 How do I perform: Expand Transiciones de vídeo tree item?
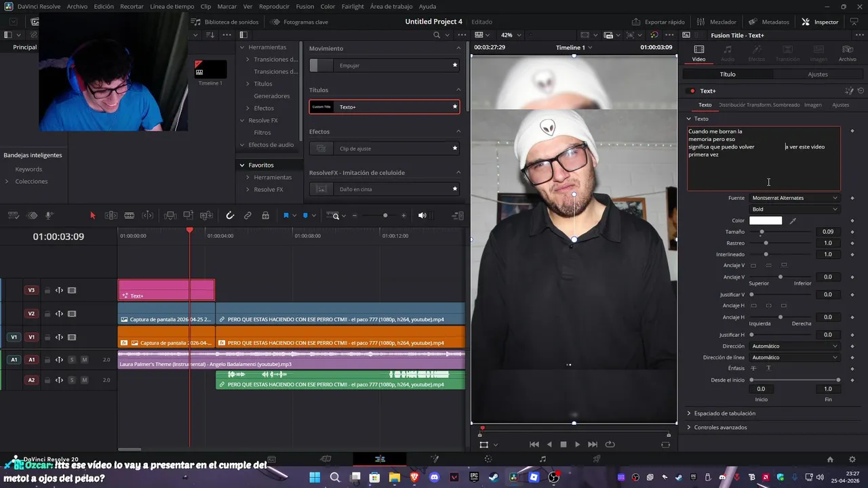tap(248, 59)
